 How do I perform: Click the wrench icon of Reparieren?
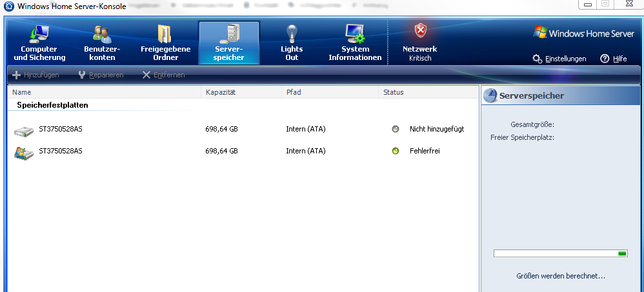coord(82,75)
